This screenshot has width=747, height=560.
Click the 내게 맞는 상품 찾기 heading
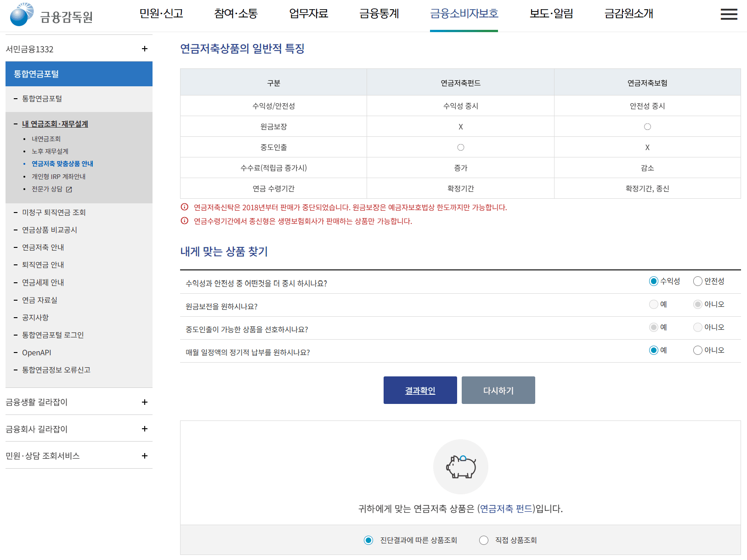tap(224, 252)
